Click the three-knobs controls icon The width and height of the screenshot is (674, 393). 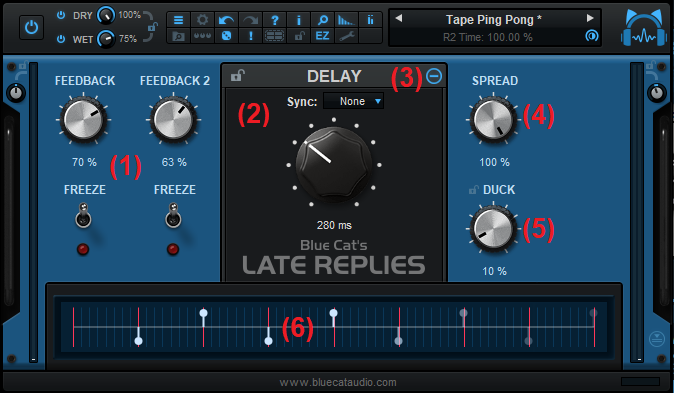click(202, 36)
